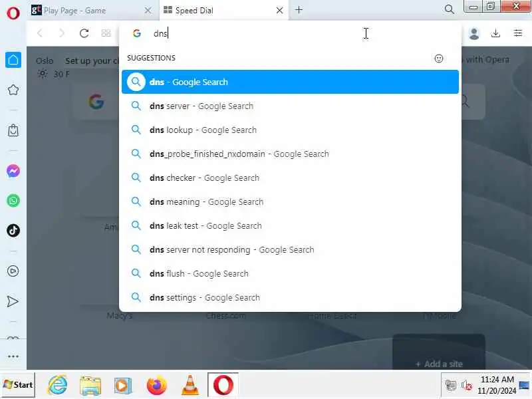Image resolution: width=532 pixels, height=399 pixels.
Task: Open the profile account icon
Action: point(474,33)
